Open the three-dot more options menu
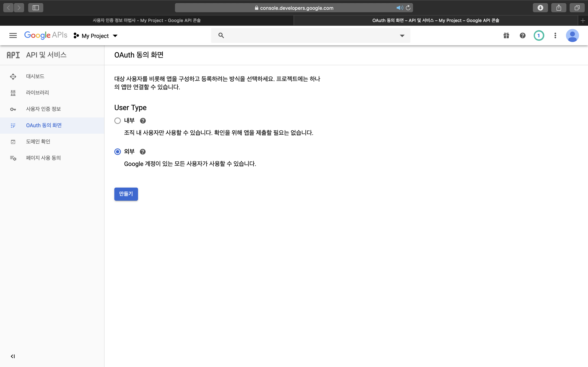 (x=555, y=36)
